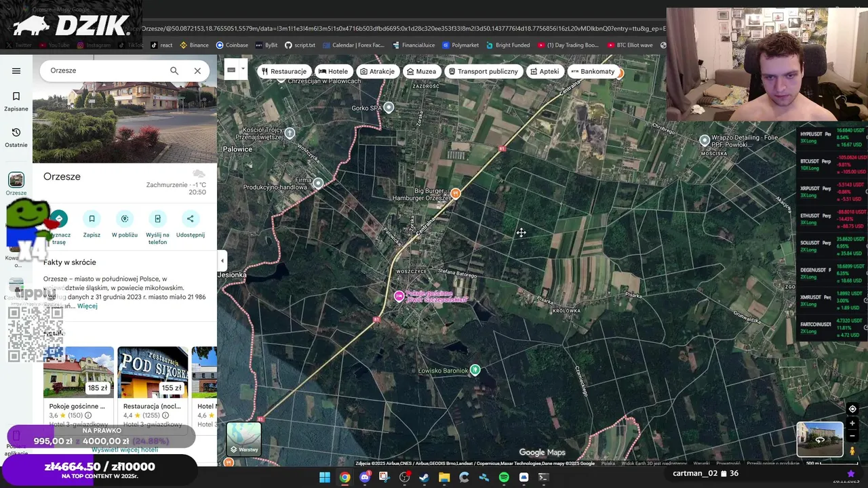Zoom out with the minus button
This screenshot has height=488, width=868.
point(852,436)
